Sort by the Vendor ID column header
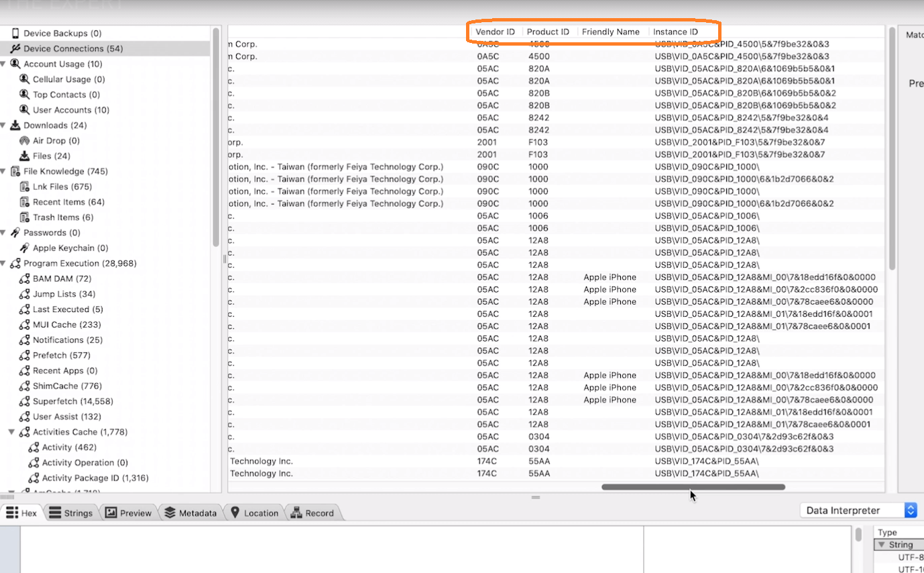924x573 pixels. click(x=495, y=32)
